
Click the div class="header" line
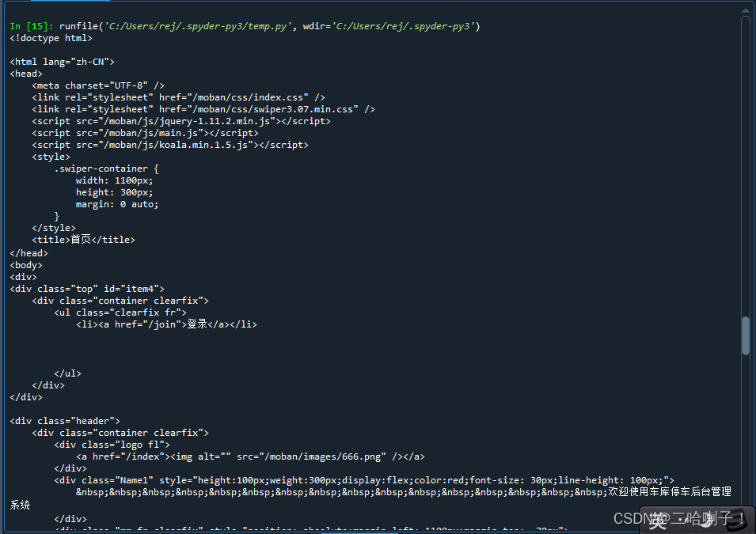tap(65, 421)
